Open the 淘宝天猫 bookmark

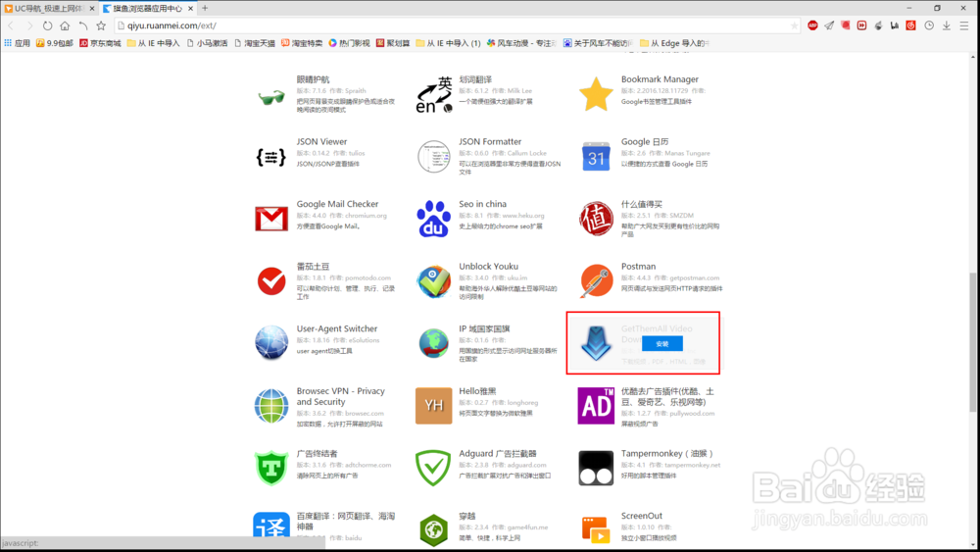[x=255, y=43]
